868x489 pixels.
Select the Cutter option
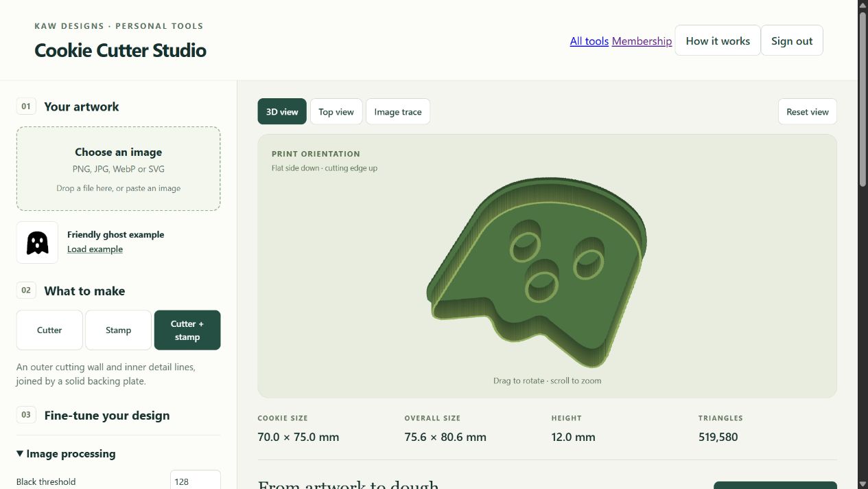[49, 330]
